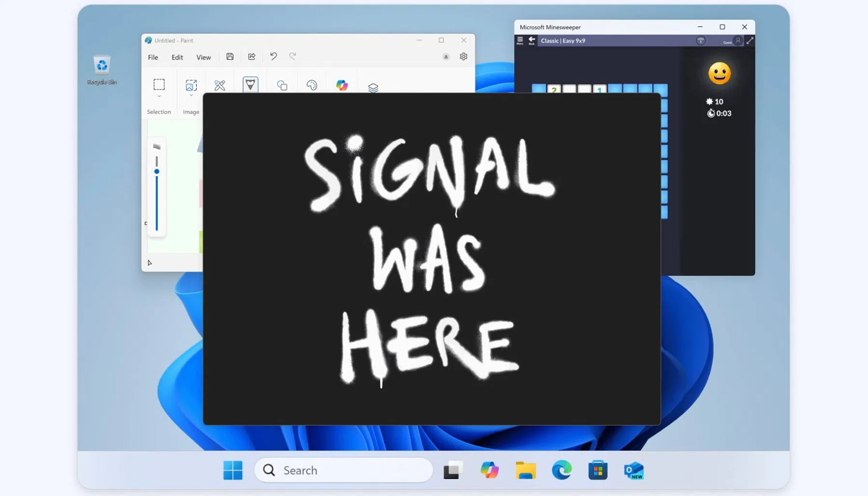Click the account profile icon in Paint
The image size is (868, 496).
point(446,57)
